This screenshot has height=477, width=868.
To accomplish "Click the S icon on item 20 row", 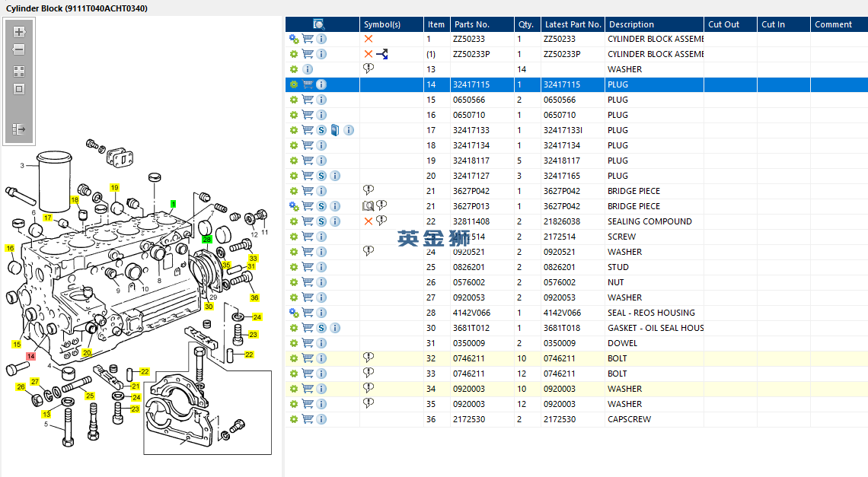I will point(321,176).
